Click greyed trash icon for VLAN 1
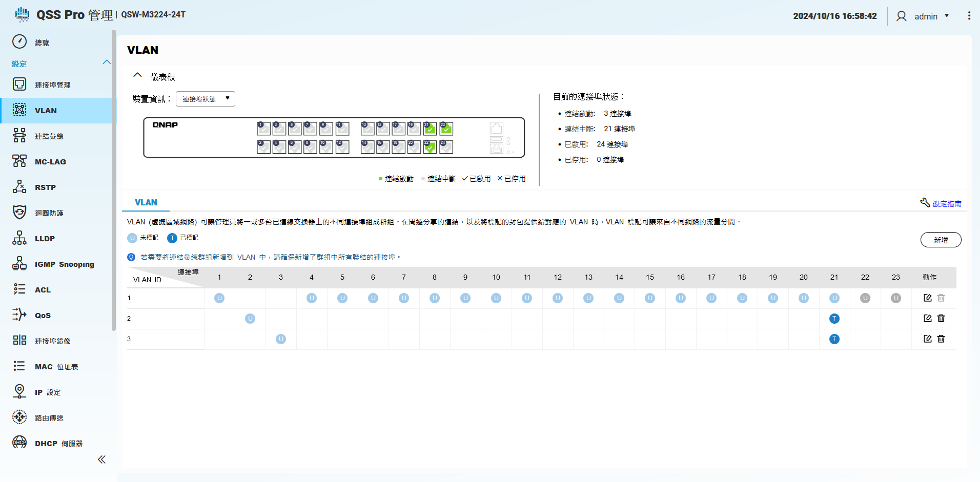This screenshot has height=482, width=980. coord(941,298)
